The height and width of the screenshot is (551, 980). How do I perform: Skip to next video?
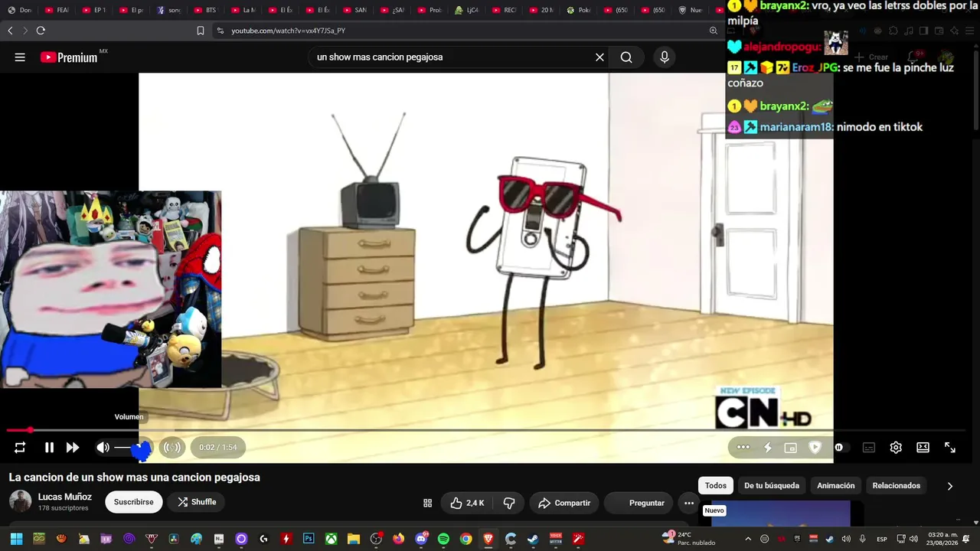click(x=73, y=448)
